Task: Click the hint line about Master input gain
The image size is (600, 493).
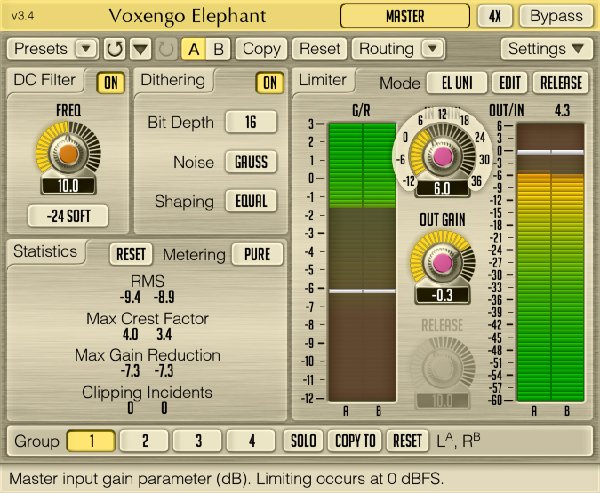Action: coord(226,479)
